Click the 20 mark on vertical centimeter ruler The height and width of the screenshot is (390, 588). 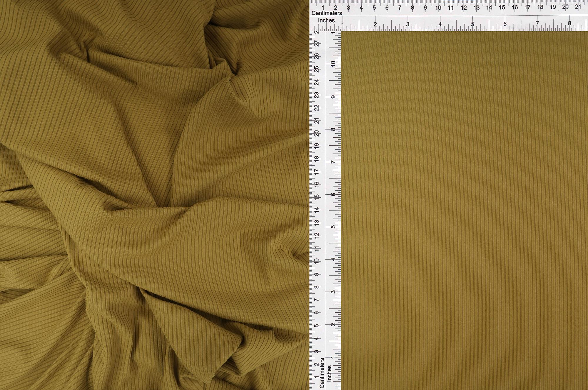click(317, 134)
